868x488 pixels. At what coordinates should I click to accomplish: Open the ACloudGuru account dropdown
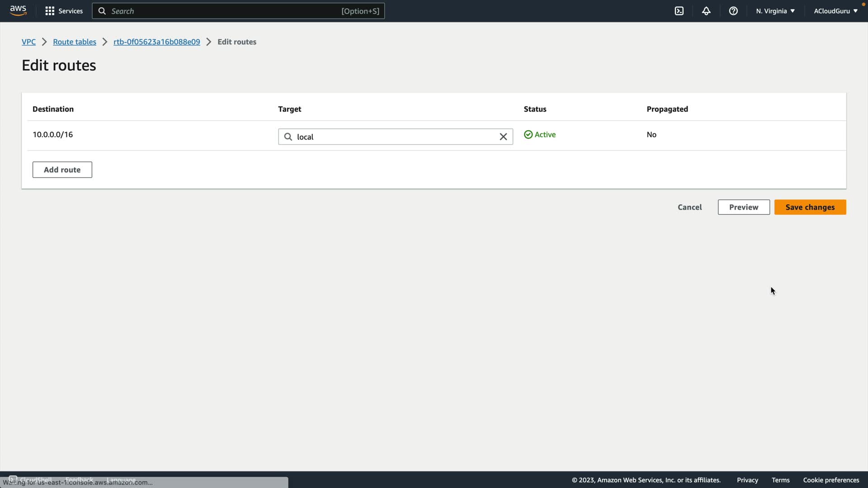tap(835, 11)
